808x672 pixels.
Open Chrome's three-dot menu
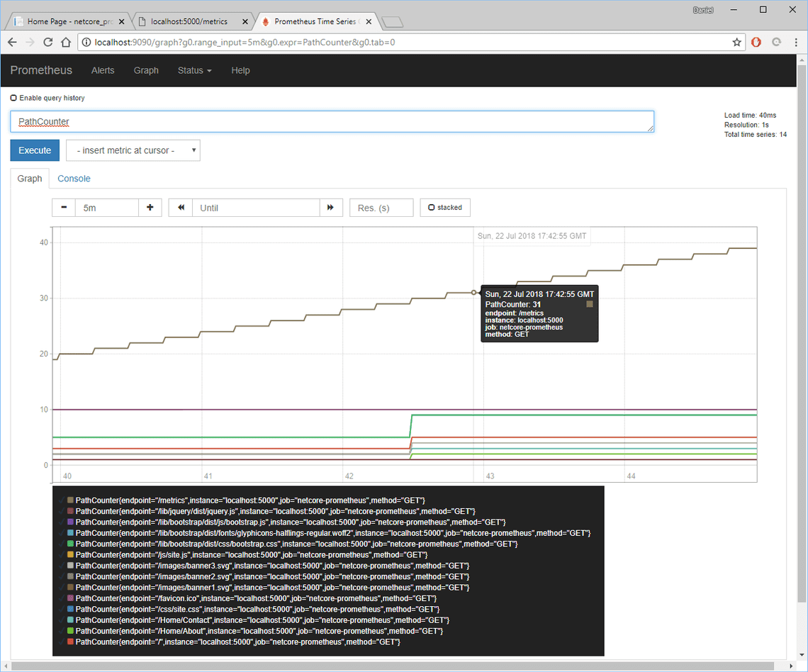click(x=795, y=42)
